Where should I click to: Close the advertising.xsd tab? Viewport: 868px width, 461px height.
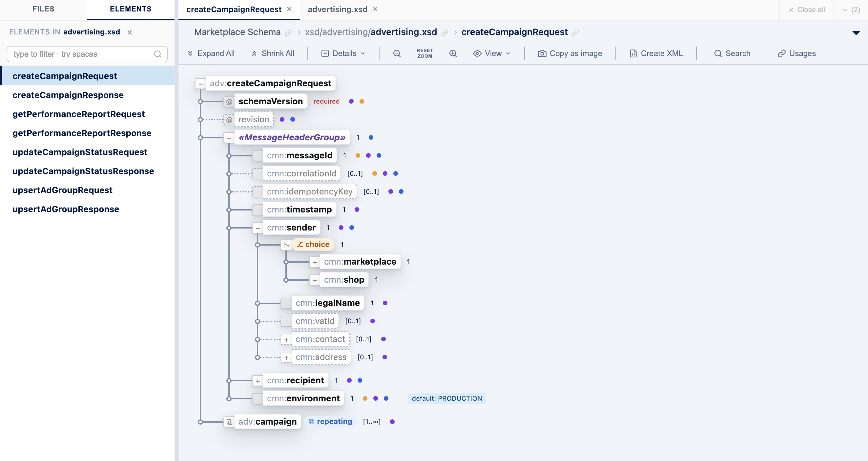point(375,9)
